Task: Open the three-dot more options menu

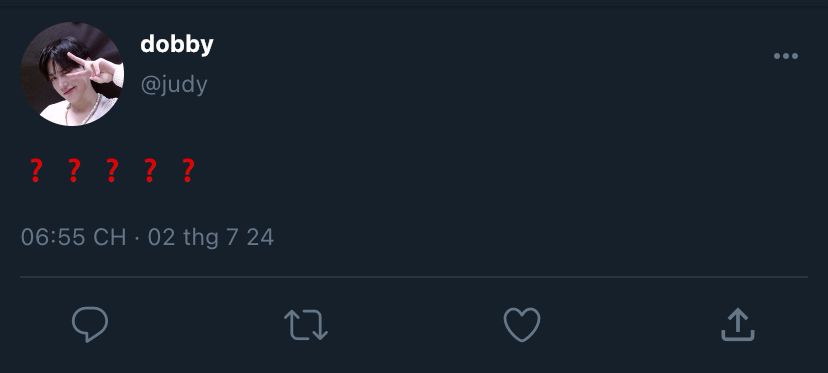Action: click(x=786, y=56)
